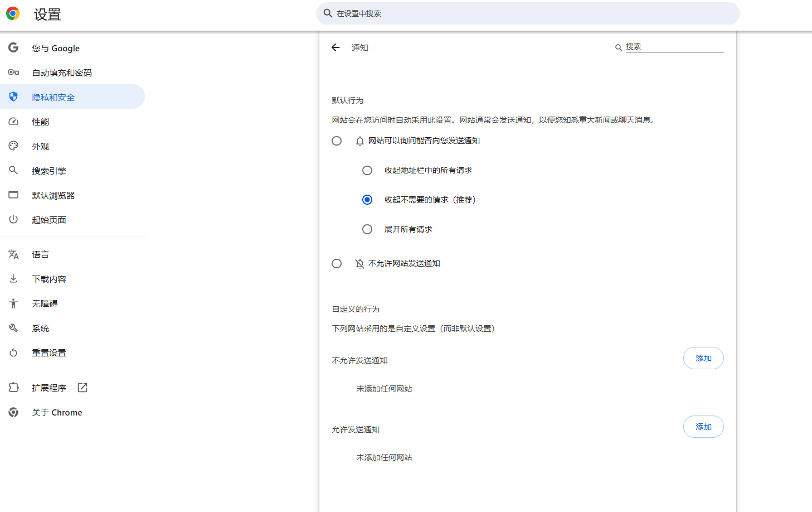This screenshot has width=812, height=512.
Task: Click 未添加任何网站 under 不允许发送通知
Action: click(x=385, y=389)
